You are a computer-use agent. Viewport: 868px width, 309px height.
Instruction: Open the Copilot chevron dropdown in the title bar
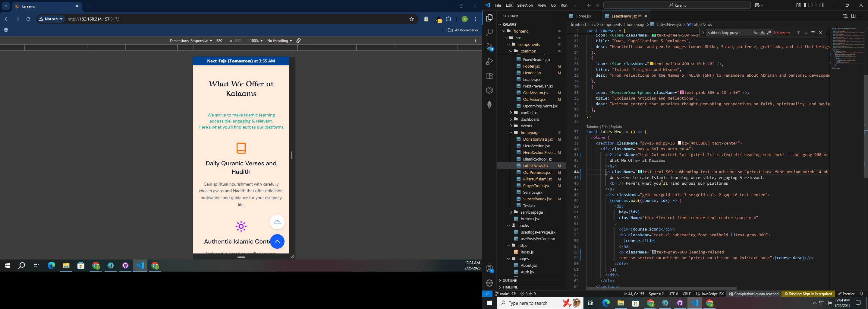[x=762, y=5]
